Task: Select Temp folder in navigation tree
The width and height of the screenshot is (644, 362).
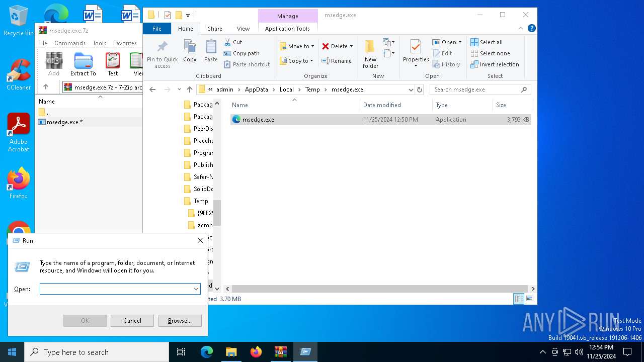Action: (201, 201)
